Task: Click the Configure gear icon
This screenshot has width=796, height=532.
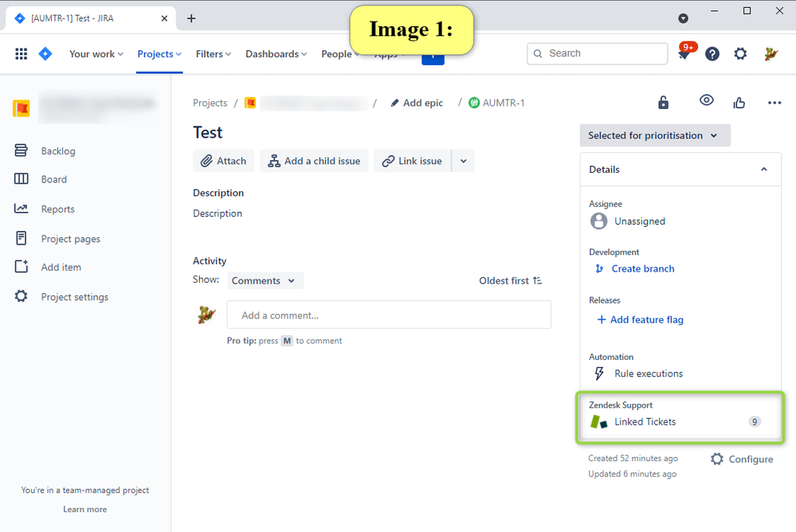Action: tap(717, 460)
